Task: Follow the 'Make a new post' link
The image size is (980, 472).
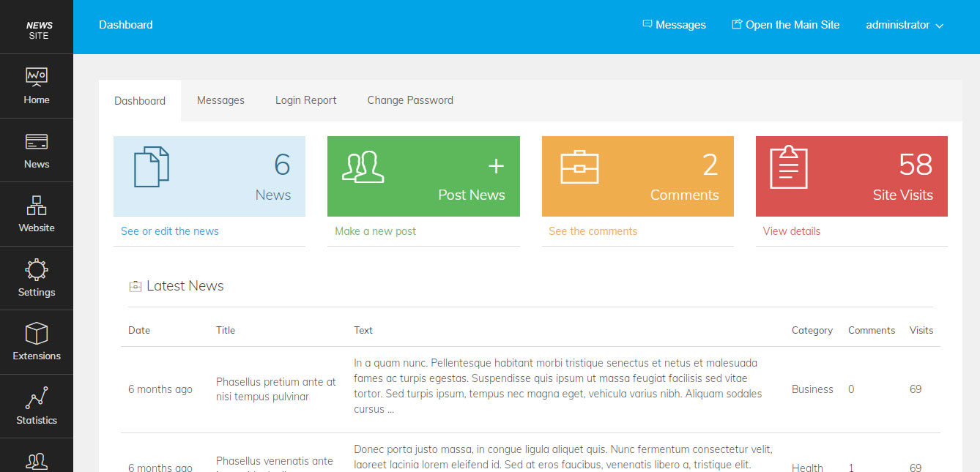Action: (375, 231)
